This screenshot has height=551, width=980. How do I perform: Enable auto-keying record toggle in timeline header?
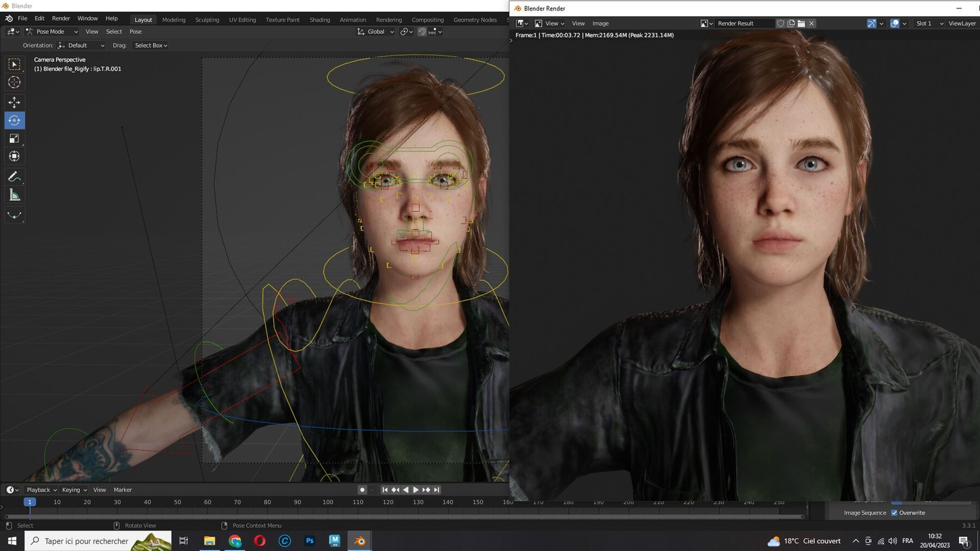click(x=361, y=489)
